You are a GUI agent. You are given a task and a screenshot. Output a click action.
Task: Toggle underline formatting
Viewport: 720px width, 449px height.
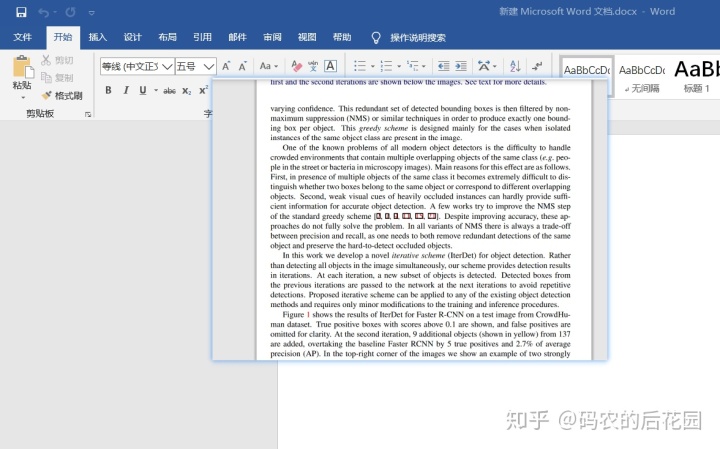[x=143, y=90]
